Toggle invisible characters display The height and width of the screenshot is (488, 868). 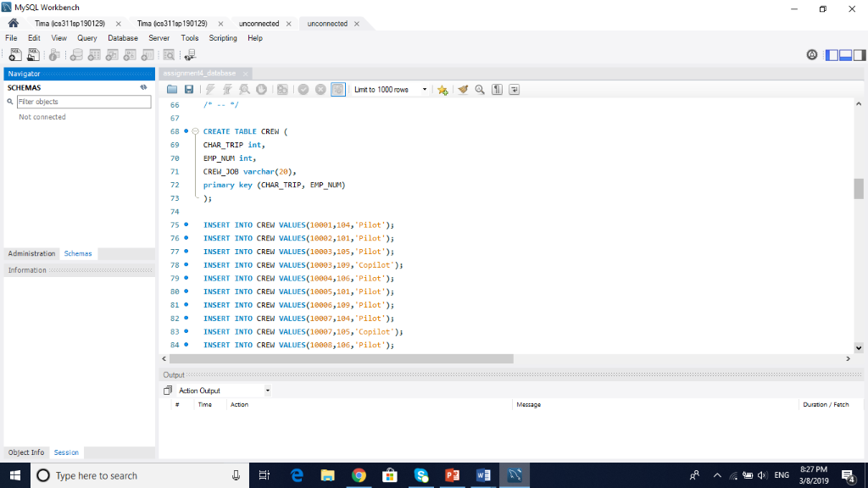497,89
